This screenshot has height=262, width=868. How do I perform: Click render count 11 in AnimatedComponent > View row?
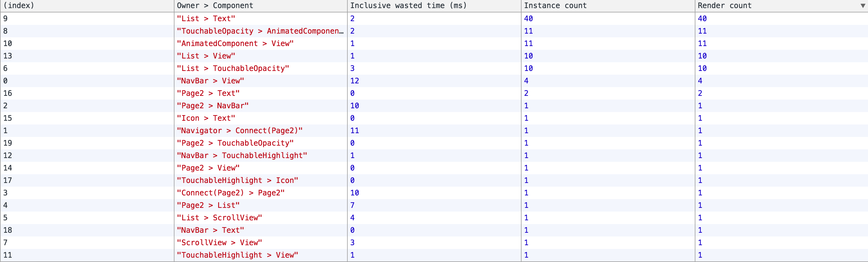tap(702, 43)
